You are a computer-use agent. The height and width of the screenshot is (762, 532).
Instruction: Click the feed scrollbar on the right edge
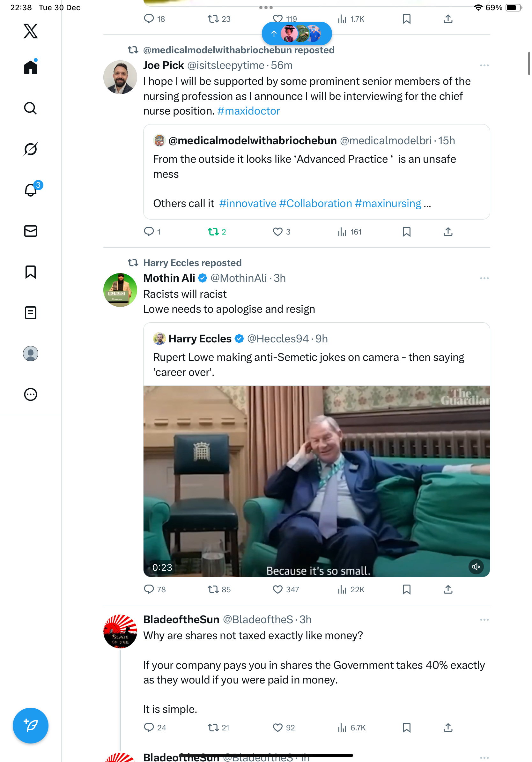tap(529, 63)
